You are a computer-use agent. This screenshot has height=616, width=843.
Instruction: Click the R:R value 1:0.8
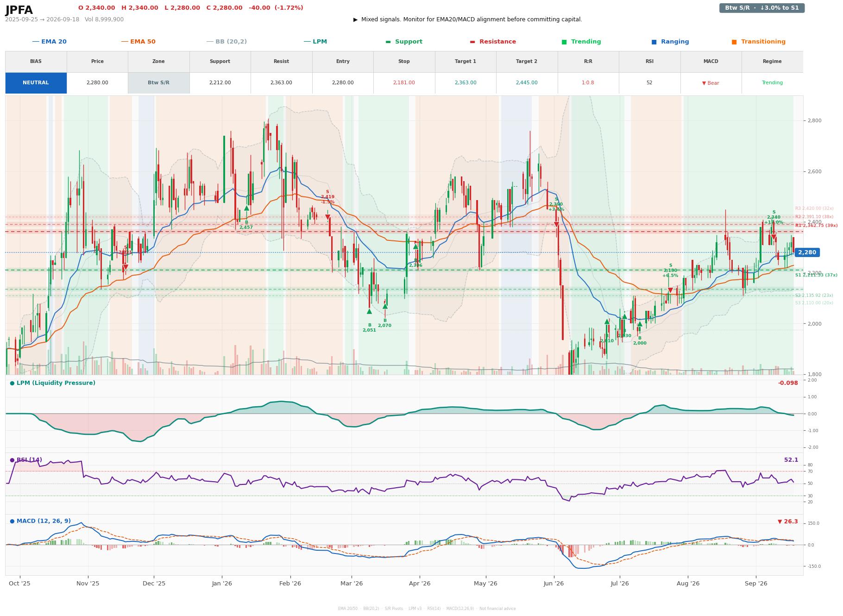588,83
